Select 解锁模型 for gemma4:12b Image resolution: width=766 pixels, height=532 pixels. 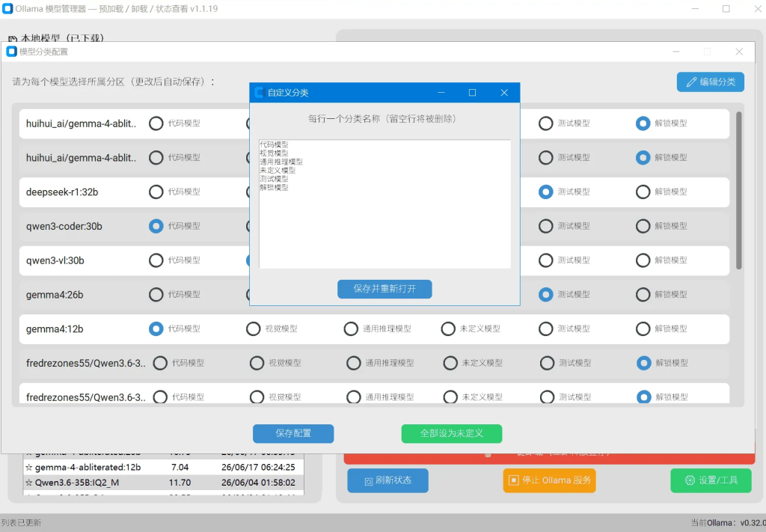[643, 328]
